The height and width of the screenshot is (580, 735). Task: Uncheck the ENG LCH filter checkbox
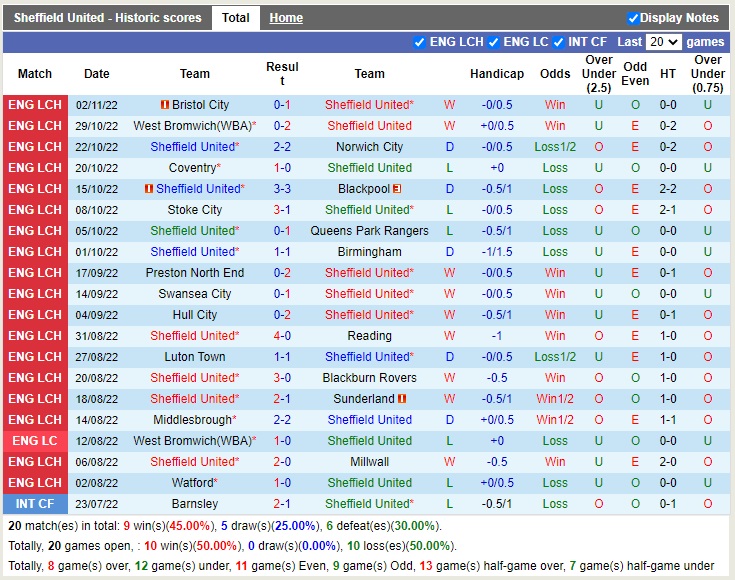(420, 42)
